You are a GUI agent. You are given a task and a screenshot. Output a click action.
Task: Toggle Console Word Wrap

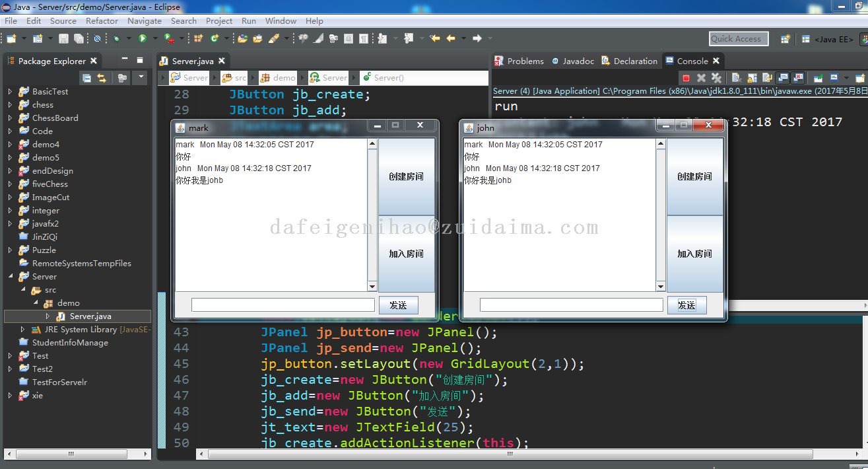(767, 78)
